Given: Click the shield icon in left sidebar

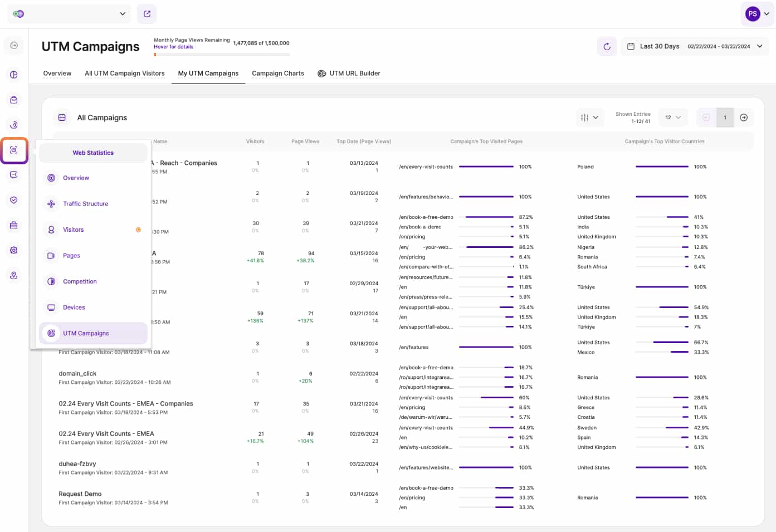Looking at the screenshot, I should pos(14,200).
